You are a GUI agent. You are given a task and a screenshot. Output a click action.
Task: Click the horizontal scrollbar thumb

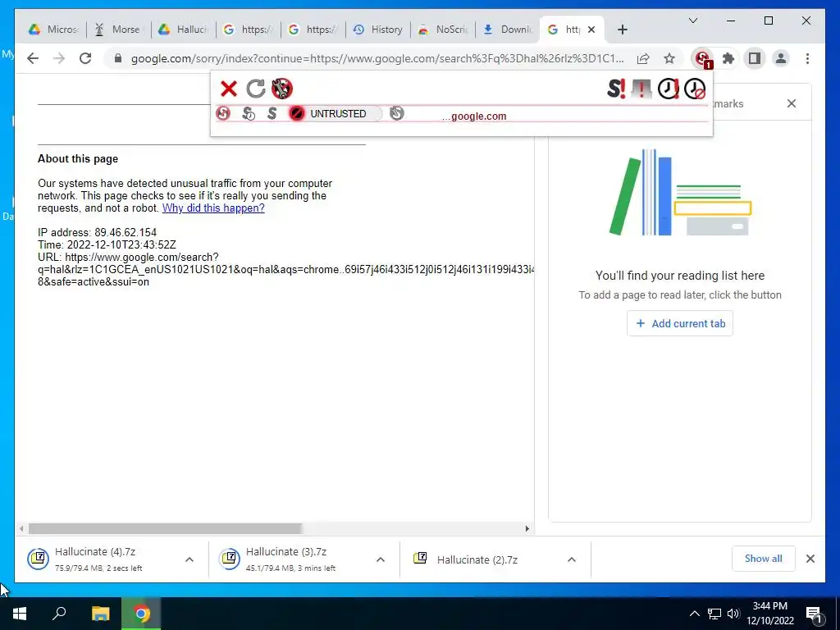pyautogui.click(x=166, y=529)
